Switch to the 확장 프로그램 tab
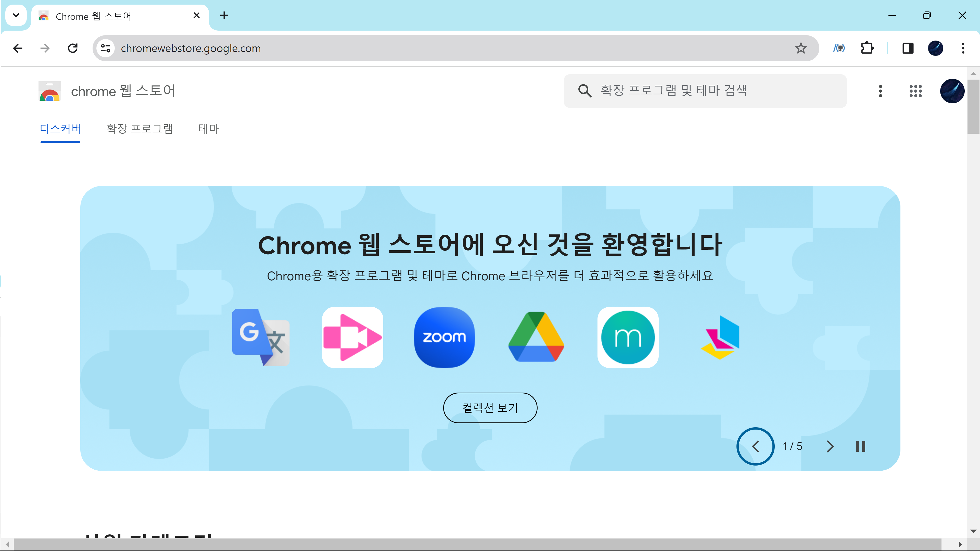The height and width of the screenshot is (551, 980). point(140,129)
